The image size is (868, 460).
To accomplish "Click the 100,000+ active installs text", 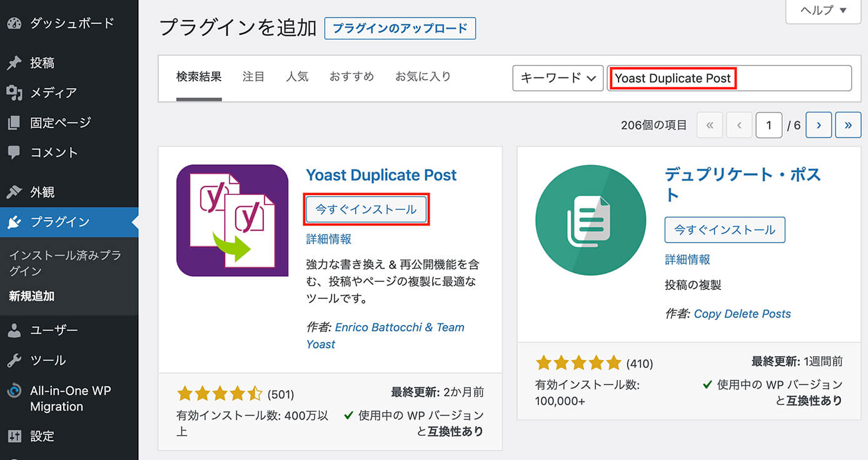I will pyautogui.click(x=560, y=401).
